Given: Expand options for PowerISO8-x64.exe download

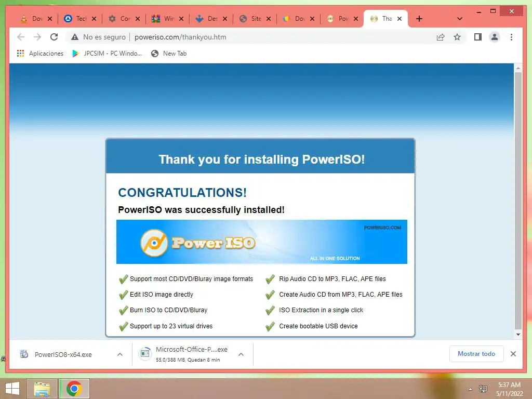Looking at the screenshot, I should 120,354.
